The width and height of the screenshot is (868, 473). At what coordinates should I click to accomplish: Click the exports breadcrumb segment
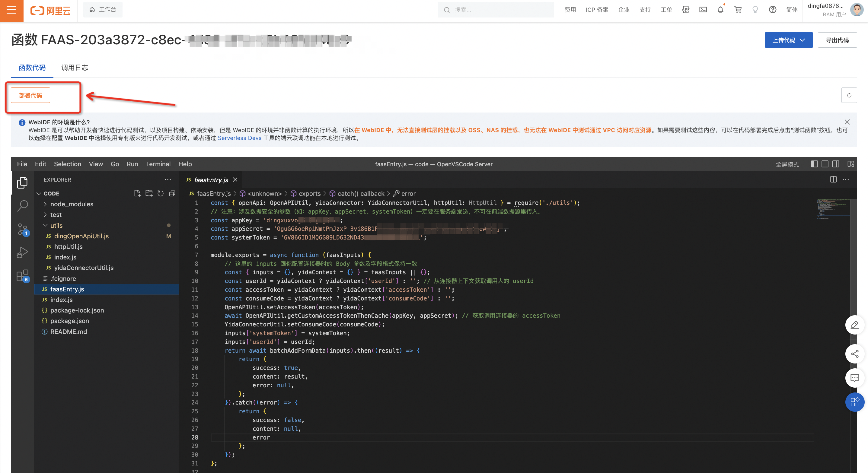coord(306,193)
